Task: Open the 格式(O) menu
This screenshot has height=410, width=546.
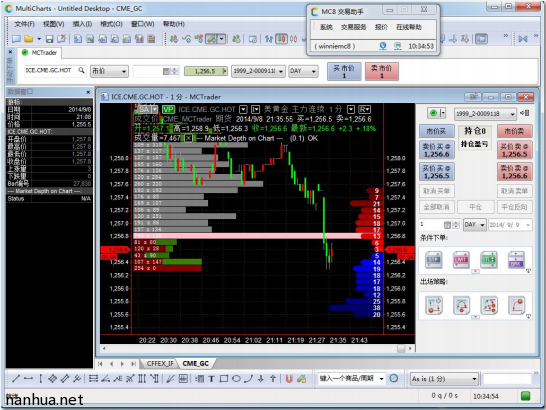Action: click(111, 24)
